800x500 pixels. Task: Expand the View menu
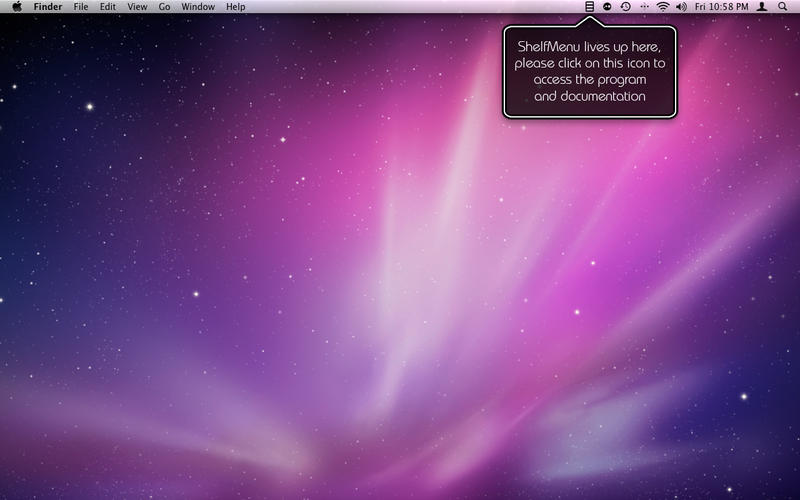137,7
